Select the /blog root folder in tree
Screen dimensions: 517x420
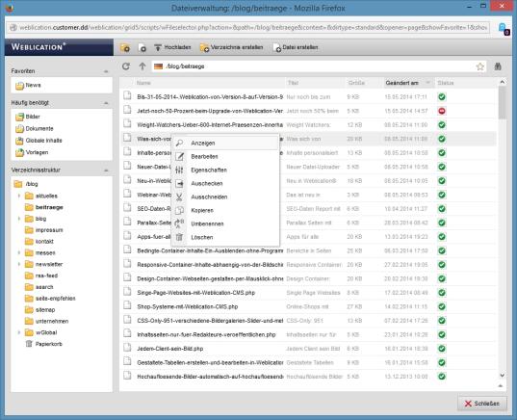pyautogui.click(x=26, y=184)
